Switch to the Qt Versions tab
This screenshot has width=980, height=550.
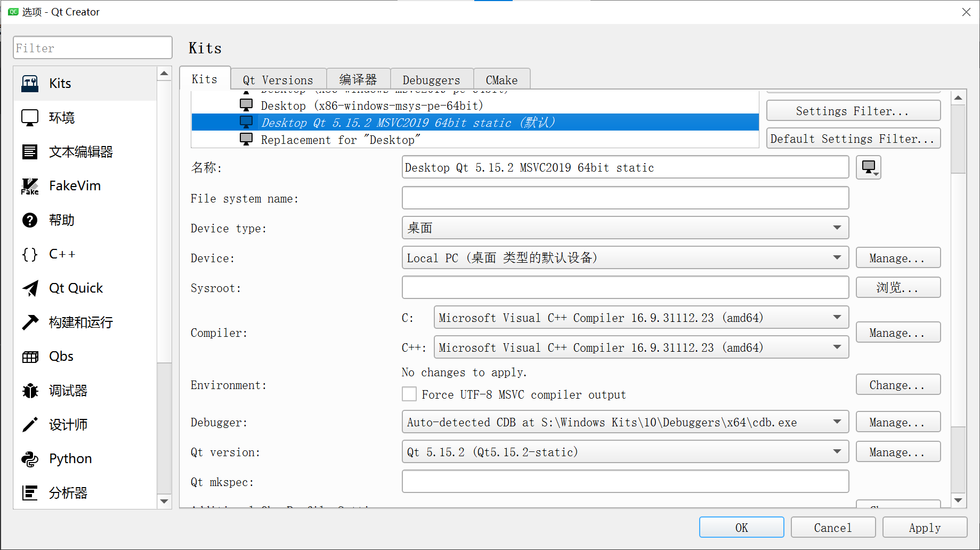coord(278,80)
